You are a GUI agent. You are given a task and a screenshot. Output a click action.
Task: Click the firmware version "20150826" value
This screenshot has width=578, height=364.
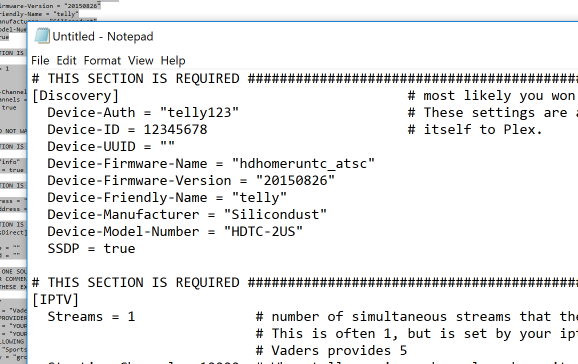(296, 180)
